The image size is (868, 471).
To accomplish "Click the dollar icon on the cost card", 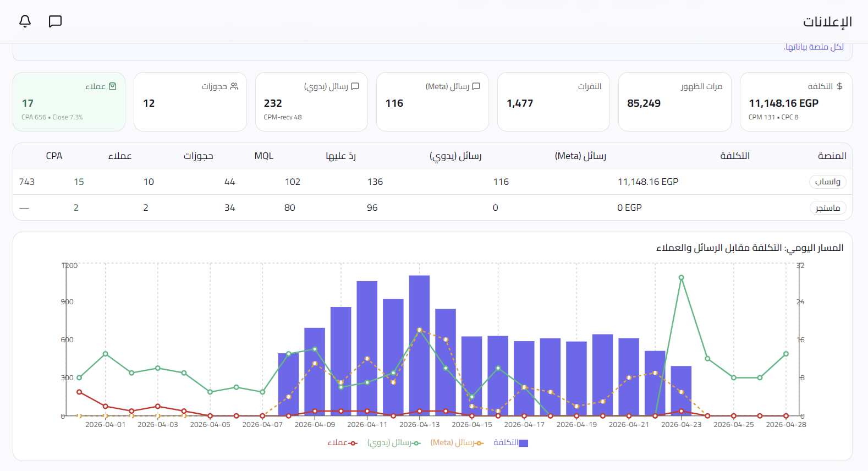I will click(839, 86).
